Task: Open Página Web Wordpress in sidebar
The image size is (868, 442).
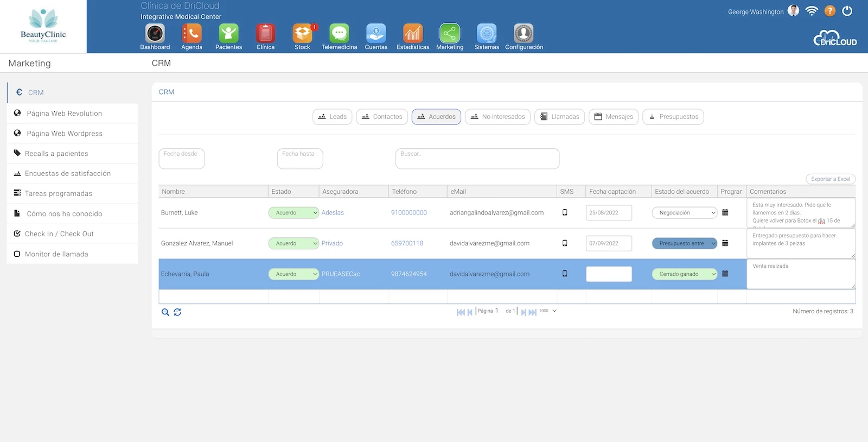Action: (x=73, y=134)
